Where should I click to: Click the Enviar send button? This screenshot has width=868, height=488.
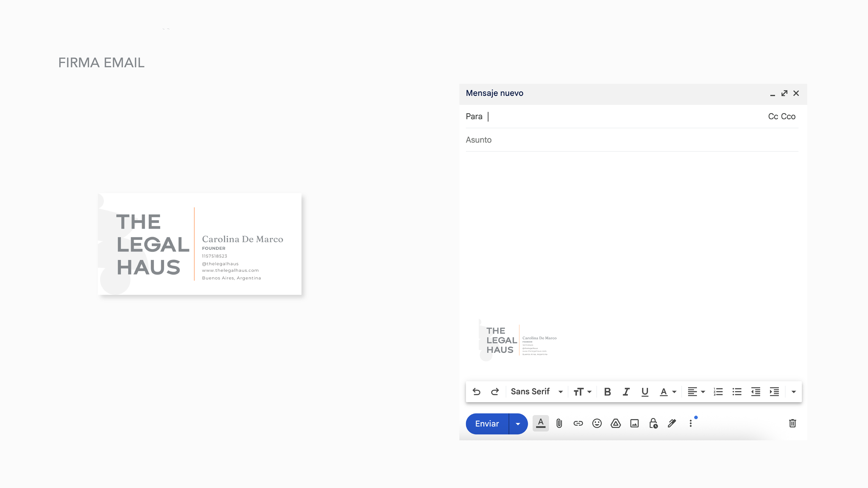487,424
